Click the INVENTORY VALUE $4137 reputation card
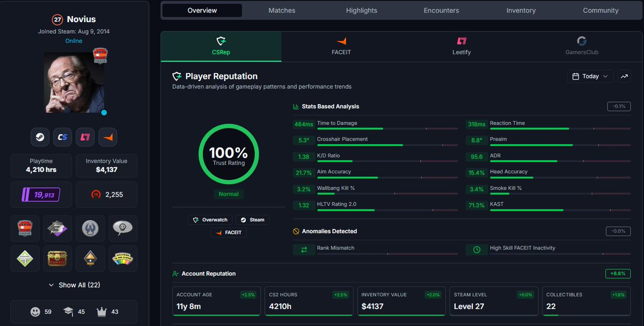This screenshot has width=644, height=326. [x=401, y=301]
